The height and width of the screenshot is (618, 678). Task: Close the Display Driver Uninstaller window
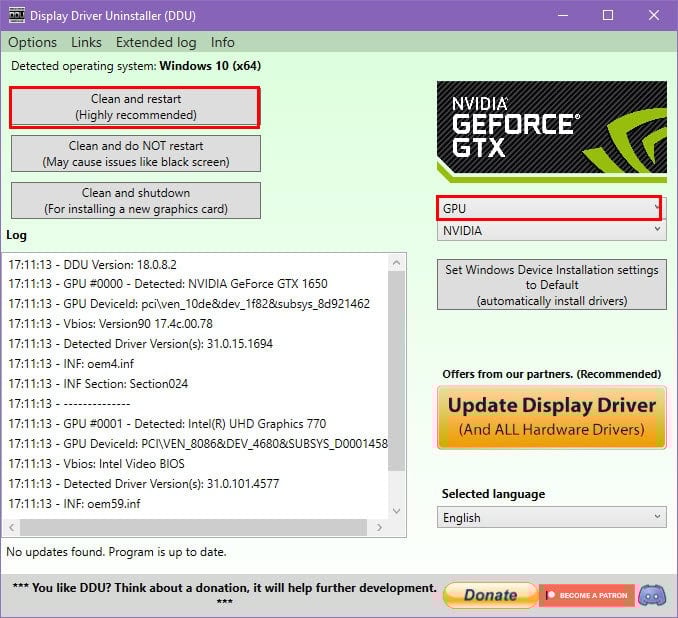(x=654, y=15)
